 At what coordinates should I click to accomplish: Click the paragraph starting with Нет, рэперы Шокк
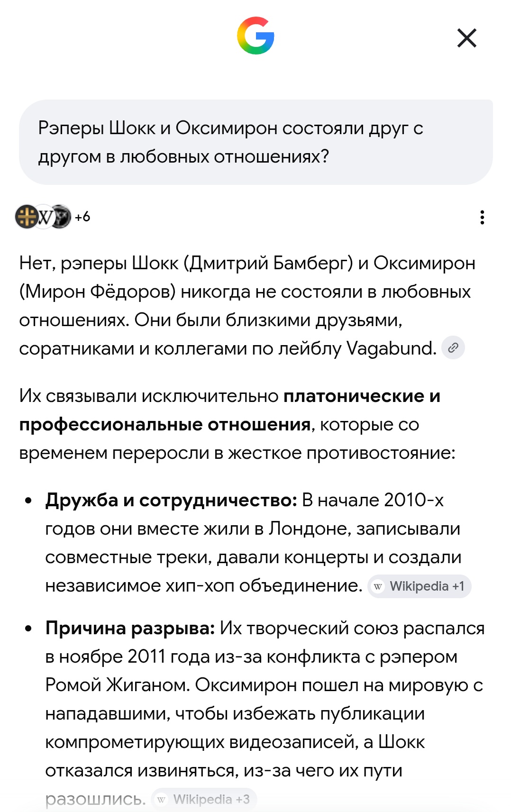[247, 306]
